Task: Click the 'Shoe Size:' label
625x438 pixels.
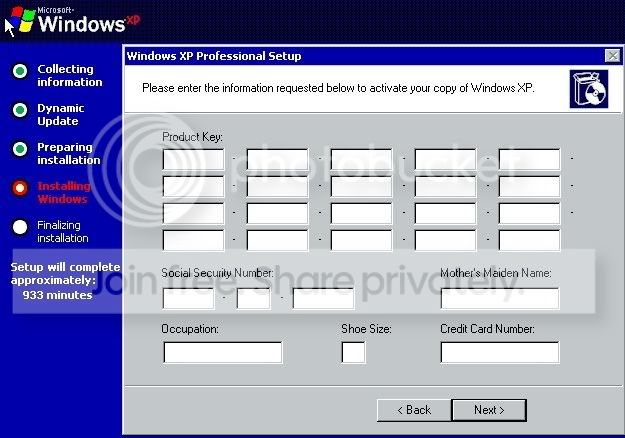Action: click(366, 329)
